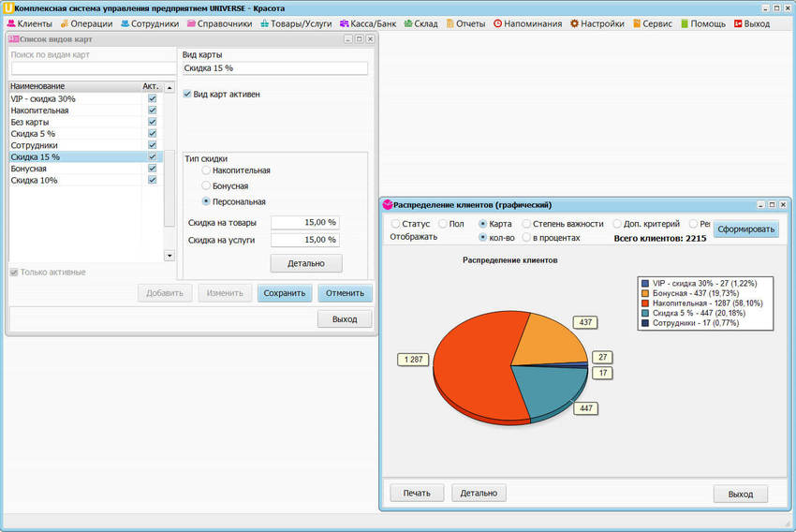796x532 pixels.
Task: Click the 'Скидка на товары' input field
Action: (304, 223)
